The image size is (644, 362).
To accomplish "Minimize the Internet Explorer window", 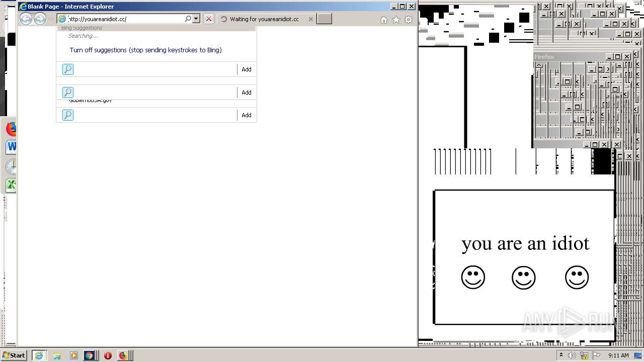I will [394, 7].
